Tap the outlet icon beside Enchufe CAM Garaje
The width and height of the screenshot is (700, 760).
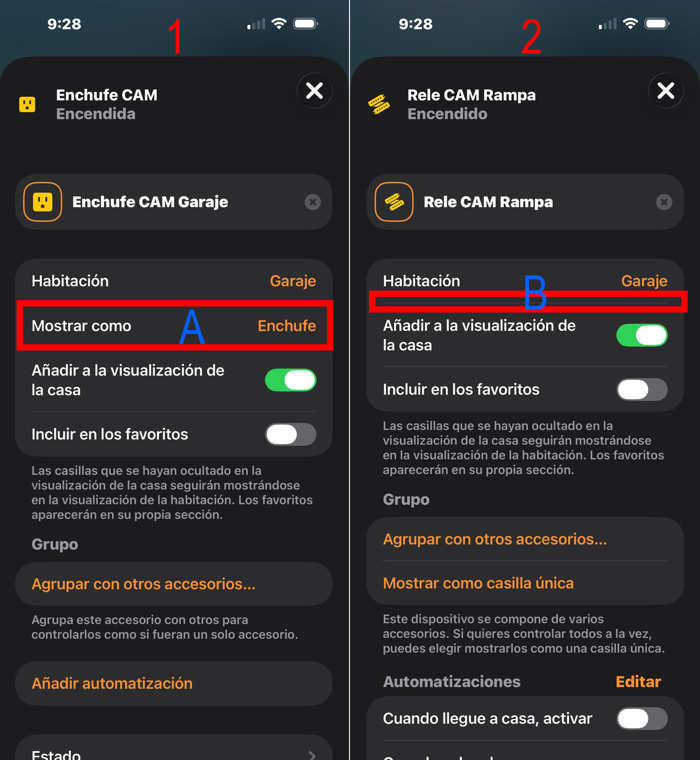tap(43, 202)
